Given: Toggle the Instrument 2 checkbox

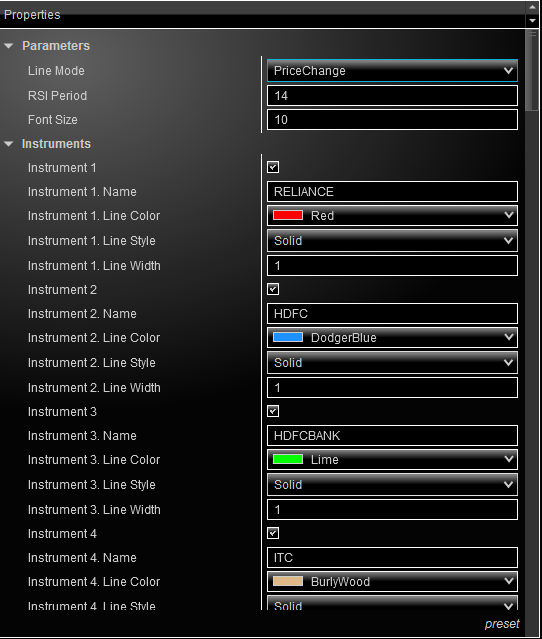Looking at the screenshot, I should (x=273, y=289).
